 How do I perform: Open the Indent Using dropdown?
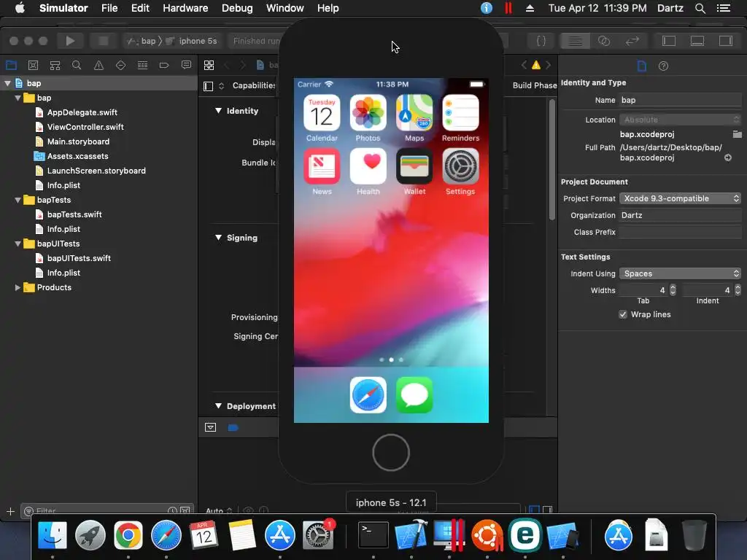pyautogui.click(x=681, y=273)
